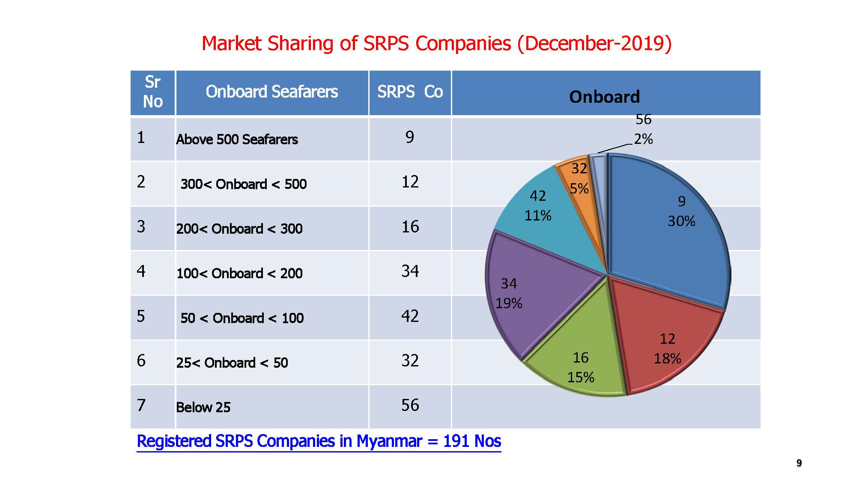Select the 300< Onboard < 500 cell
The width and height of the screenshot is (868, 485).
click(x=243, y=184)
